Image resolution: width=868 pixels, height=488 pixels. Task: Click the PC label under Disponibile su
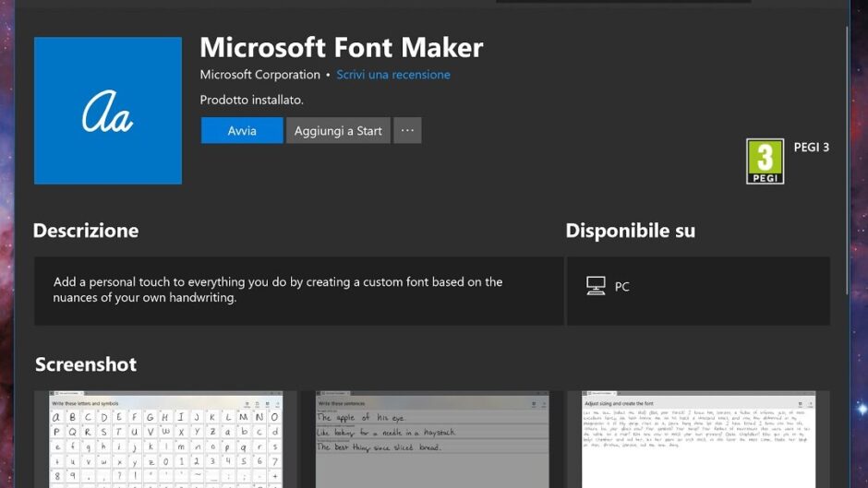pyautogui.click(x=622, y=287)
